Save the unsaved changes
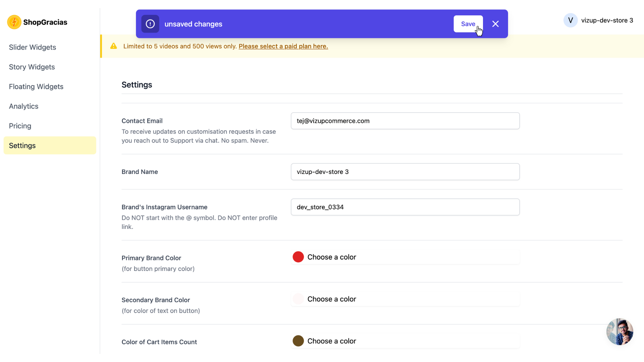The height and width of the screenshot is (362, 644). pos(468,24)
